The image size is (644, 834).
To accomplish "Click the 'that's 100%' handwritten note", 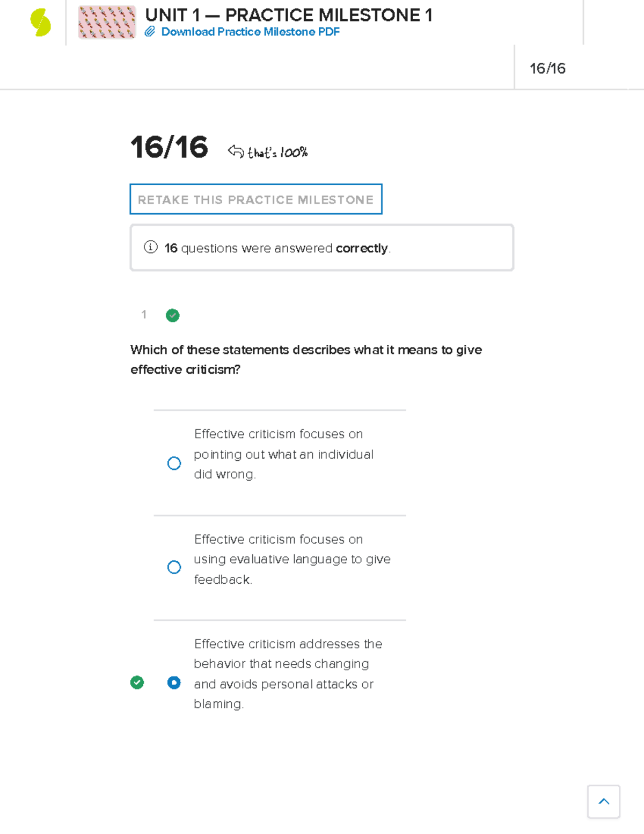I will coord(277,153).
